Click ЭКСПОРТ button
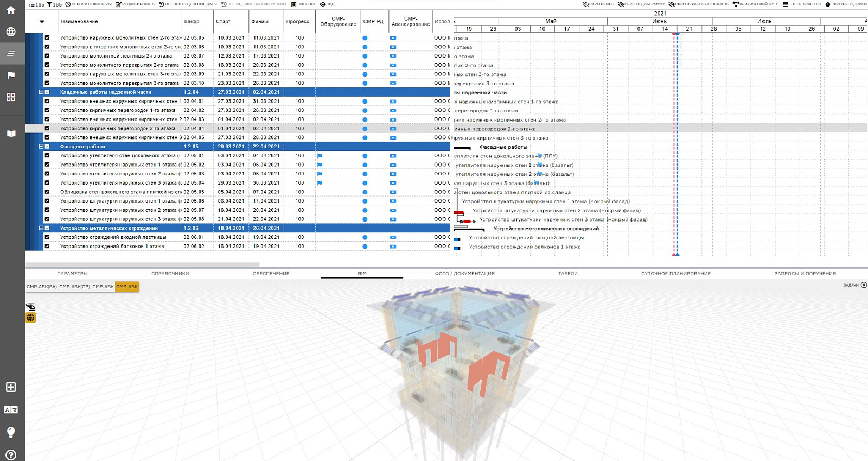Image resolution: width=868 pixels, height=461 pixels. click(x=303, y=4)
